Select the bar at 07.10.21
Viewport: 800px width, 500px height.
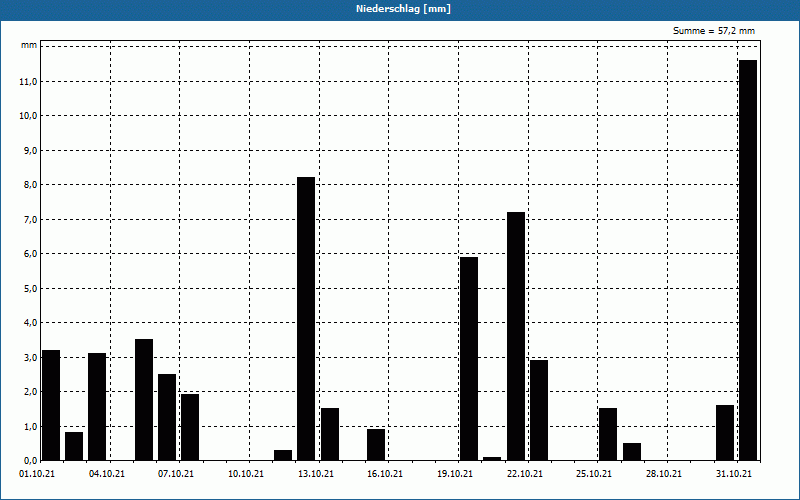[190, 427]
